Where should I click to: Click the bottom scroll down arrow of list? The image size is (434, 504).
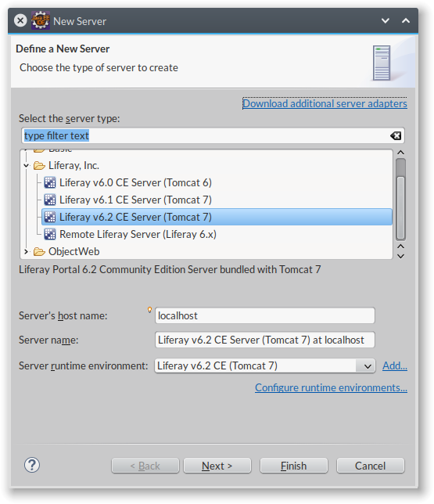(400, 256)
